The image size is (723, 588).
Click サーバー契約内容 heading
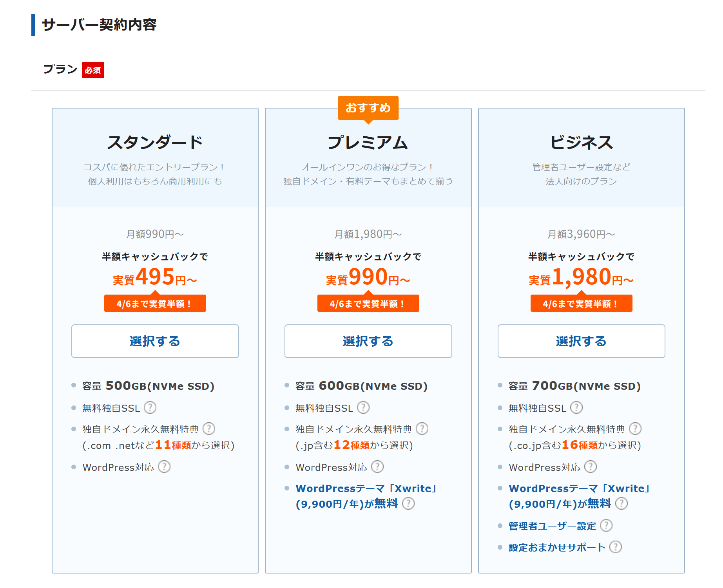[x=99, y=25]
